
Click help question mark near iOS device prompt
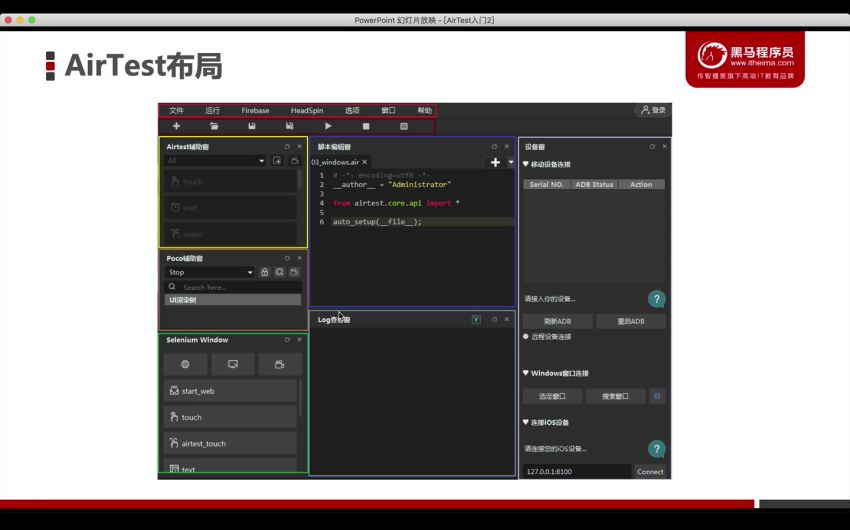[x=656, y=448]
